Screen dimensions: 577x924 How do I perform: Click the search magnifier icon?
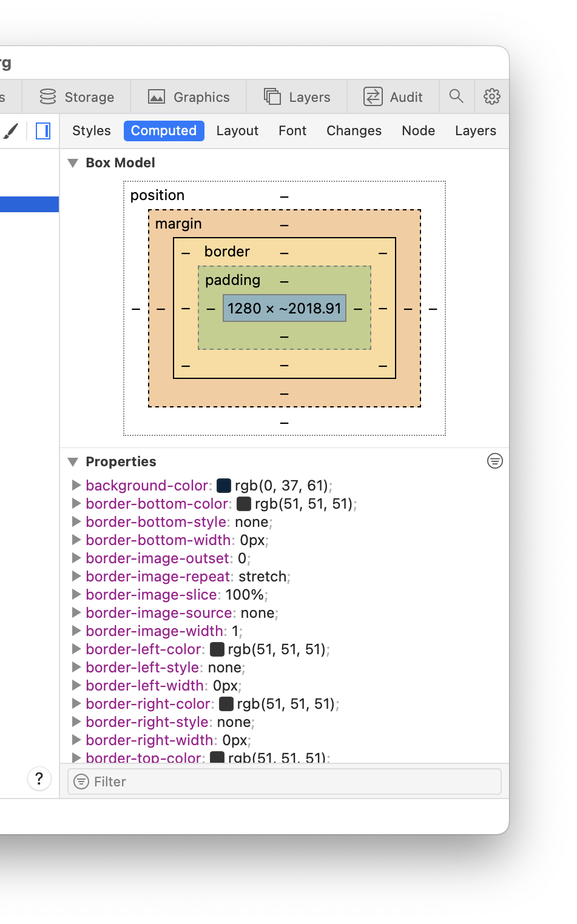pos(456,96)
